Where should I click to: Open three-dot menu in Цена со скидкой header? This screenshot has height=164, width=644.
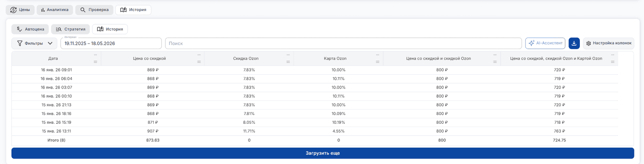(199, 55)
